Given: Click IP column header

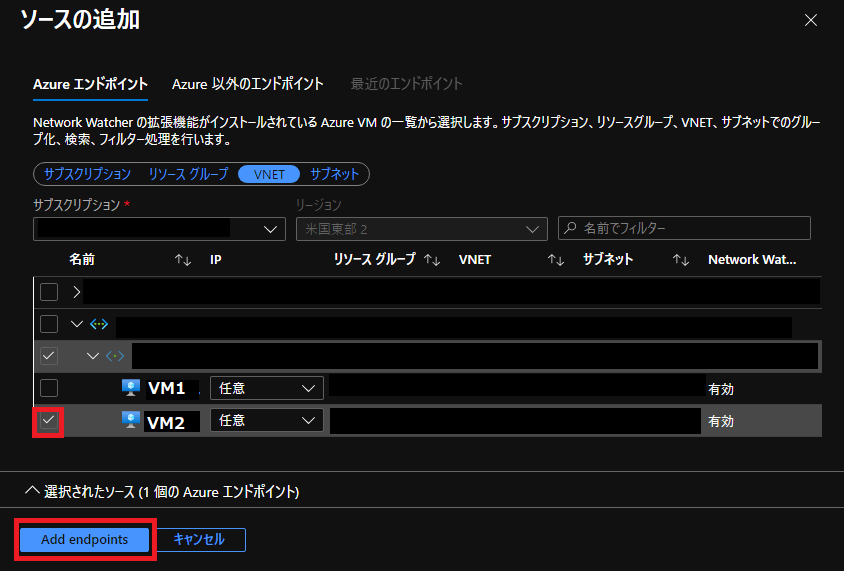Looking at the screenshot, I should pos(216,260).
